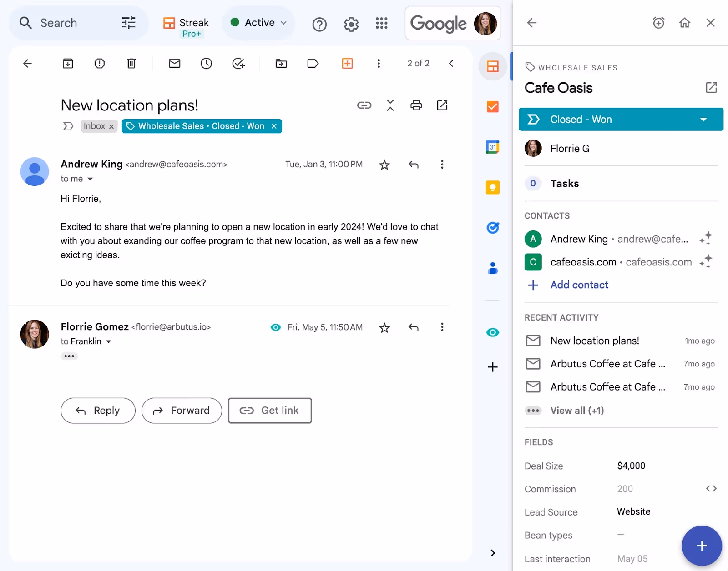
Task: Click the orange Streak add-to-box icon
Action: pyautogui.click(x=348, y=64)
